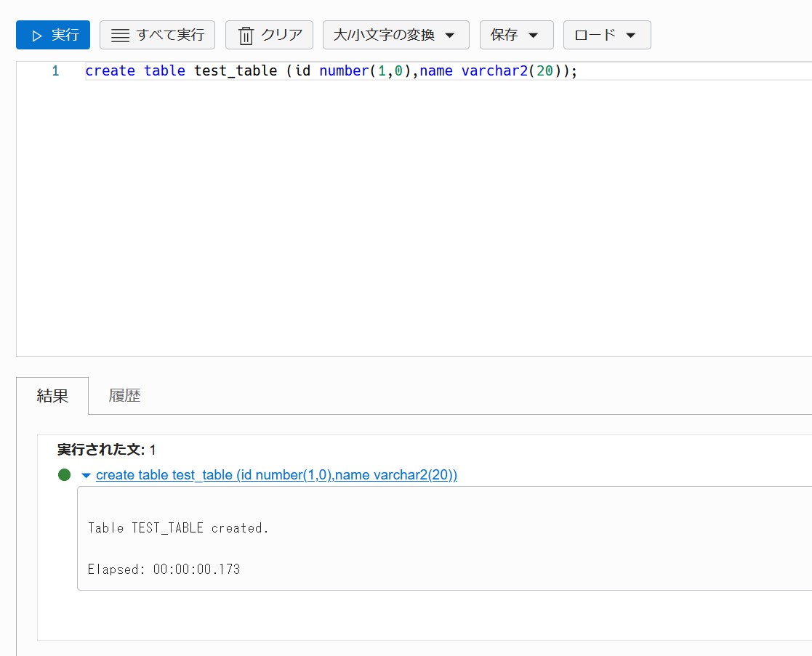812x656 pixels.
Task: Click the green success status dot
Action: [64, 475]
